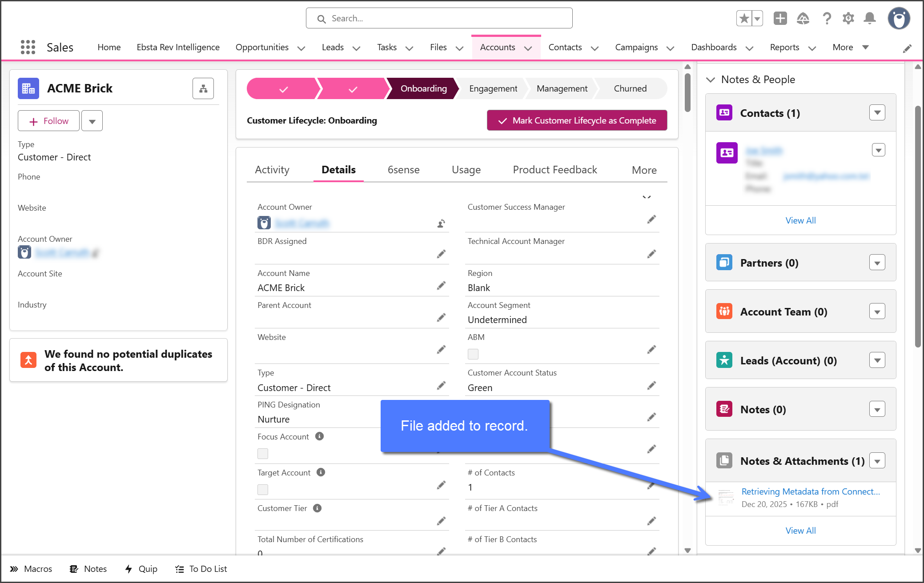Open the global actions plus icon
Viewport: 924px width, 583px height.
point(780,18)
